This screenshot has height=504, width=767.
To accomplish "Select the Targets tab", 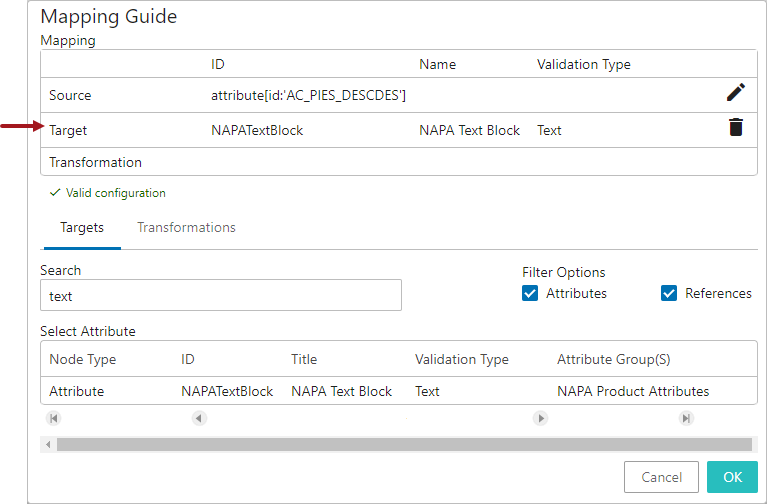I will pos(82,228).
